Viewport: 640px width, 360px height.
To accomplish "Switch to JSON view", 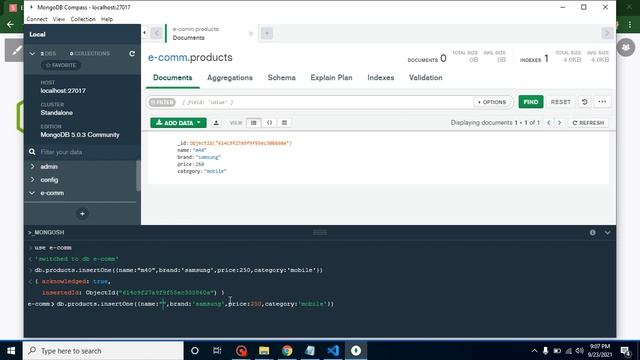I will 269,123.
